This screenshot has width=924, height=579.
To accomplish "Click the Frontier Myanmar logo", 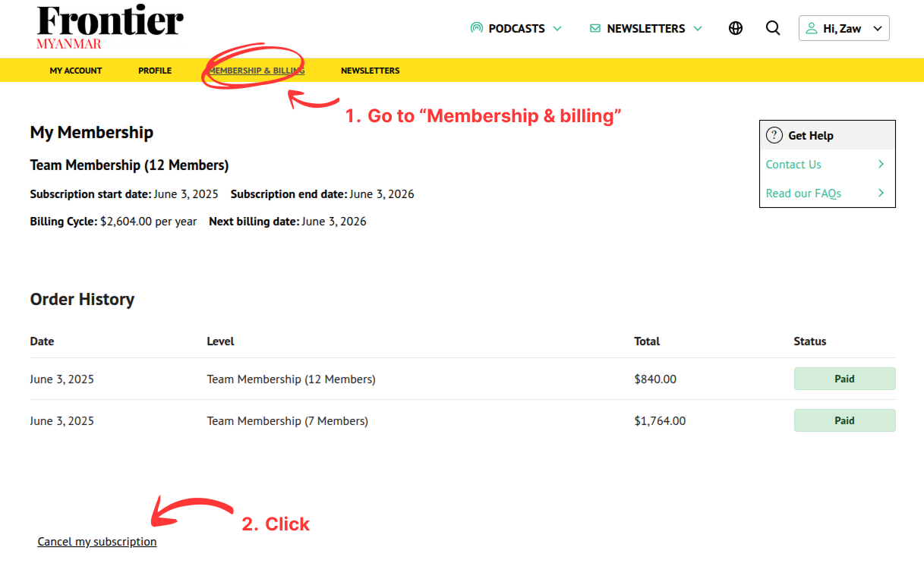I will pyautogui.click(x=109, y=27).
